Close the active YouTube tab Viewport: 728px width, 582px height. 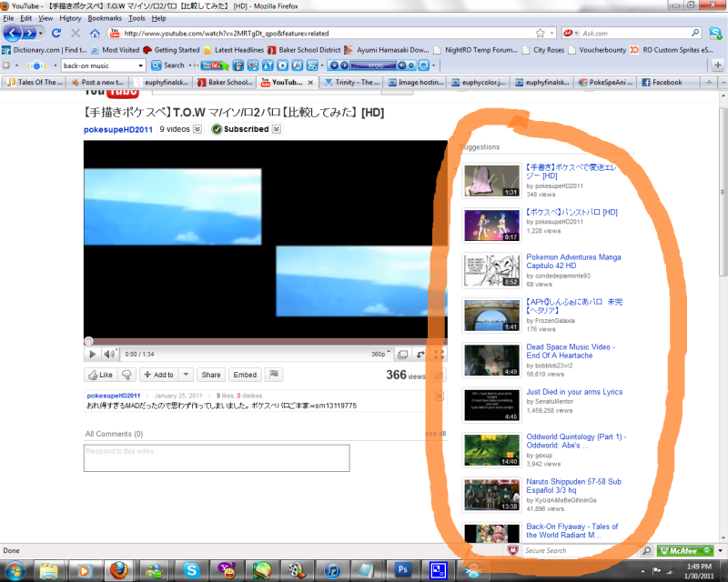(x=310, y=82)
